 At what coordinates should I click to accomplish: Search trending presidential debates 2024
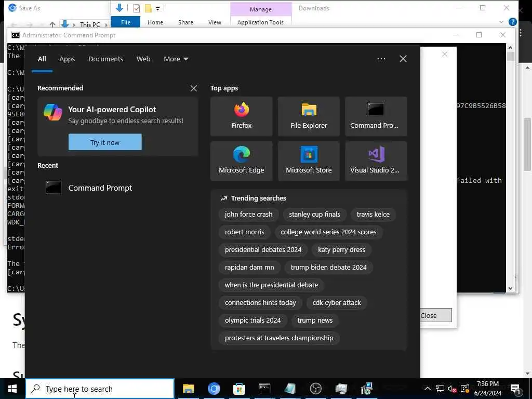[263, 250]
